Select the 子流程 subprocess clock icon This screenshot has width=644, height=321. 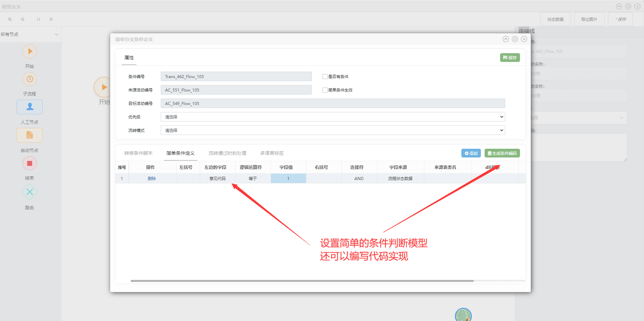pos(30,79)
